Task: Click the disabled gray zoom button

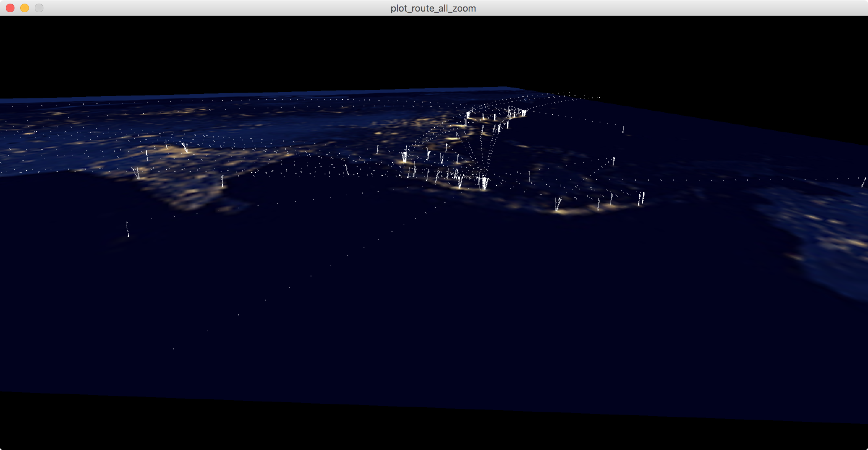Action: [39, 8]
